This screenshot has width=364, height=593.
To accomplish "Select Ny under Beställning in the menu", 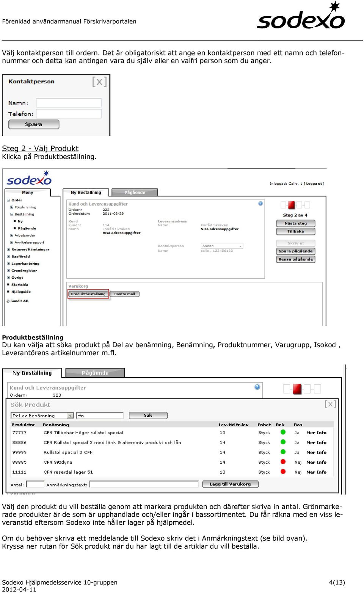I will 20,221.
